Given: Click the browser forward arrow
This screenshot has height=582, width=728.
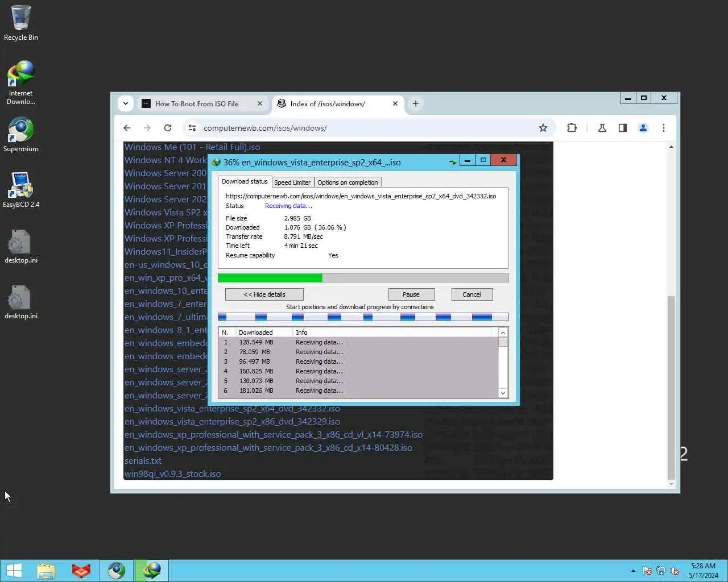Looking at the screenshot, I should click(x=147, y=128).
